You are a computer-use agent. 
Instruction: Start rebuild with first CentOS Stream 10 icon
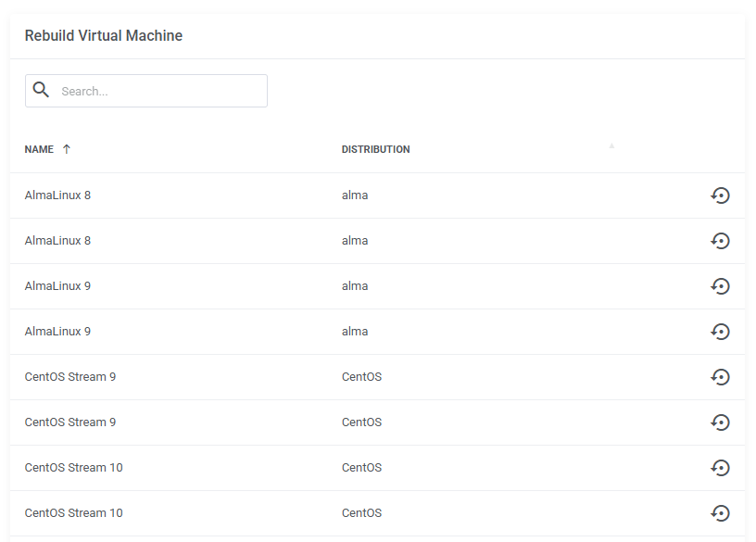coord(720,468)
